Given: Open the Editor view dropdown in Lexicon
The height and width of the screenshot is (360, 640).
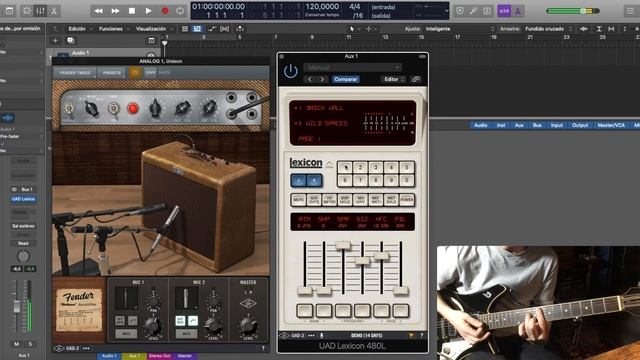Looking at the screenshot, I should point(393,79).
